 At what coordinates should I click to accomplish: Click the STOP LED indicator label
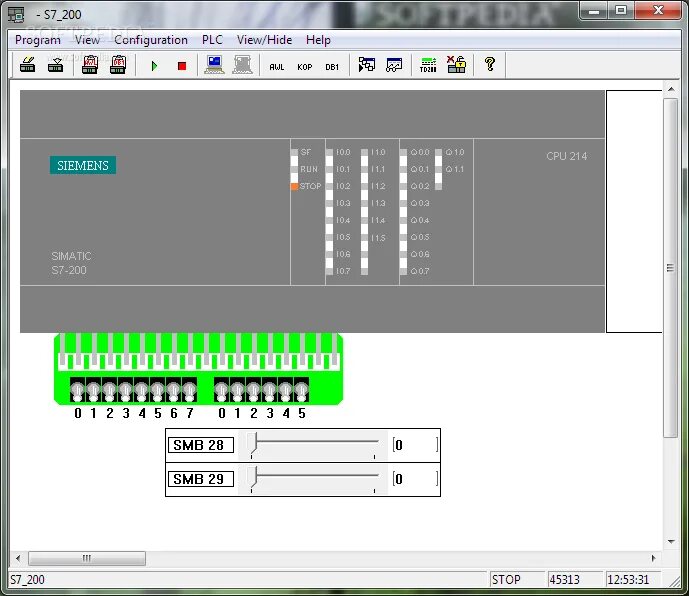[310, 186]
